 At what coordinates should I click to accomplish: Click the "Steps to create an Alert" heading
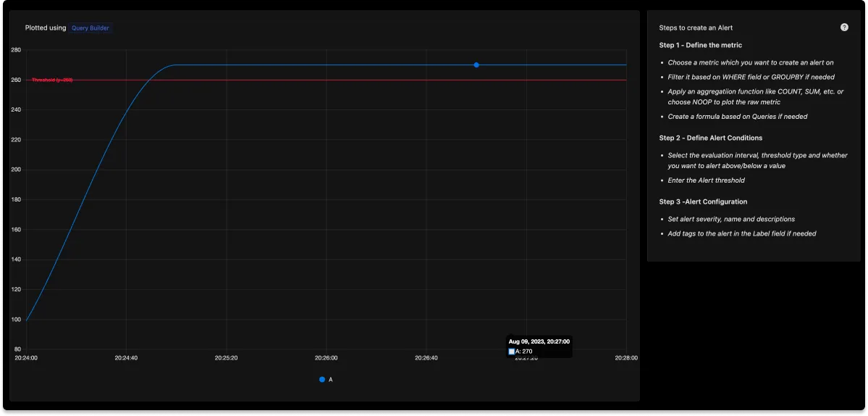pyautogui.click(x=696, y=28)
